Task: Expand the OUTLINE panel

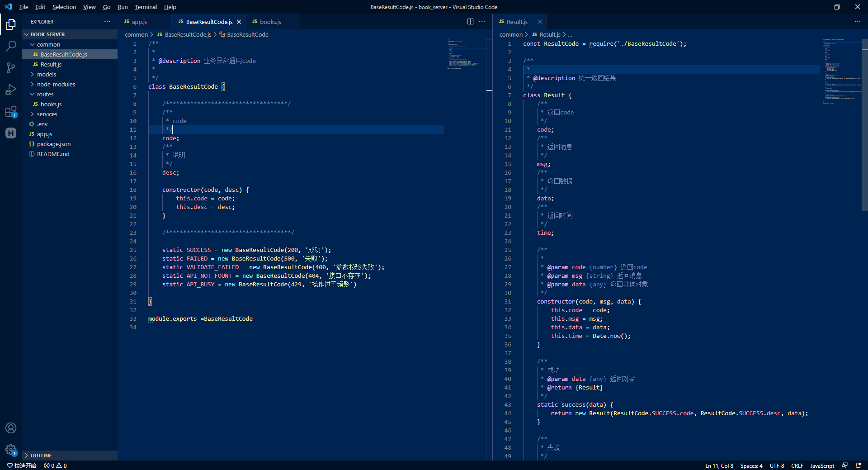Action: coord(70,456)
